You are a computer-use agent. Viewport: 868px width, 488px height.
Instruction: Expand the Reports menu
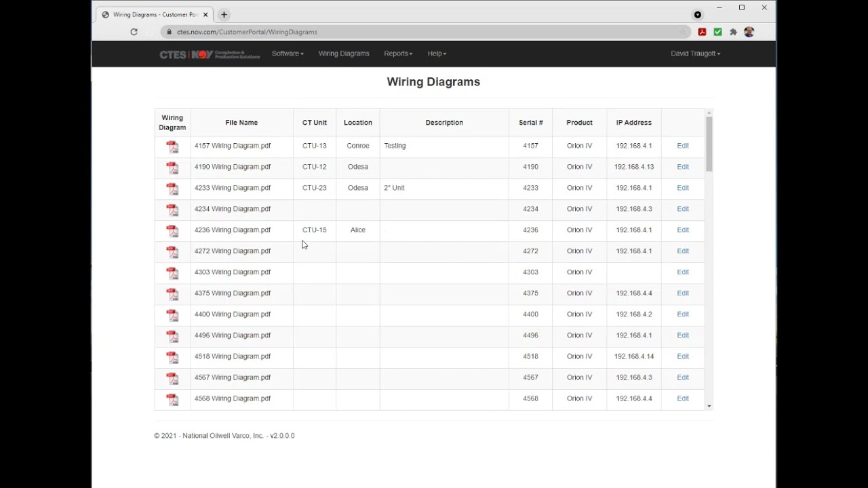pos(398,54)
